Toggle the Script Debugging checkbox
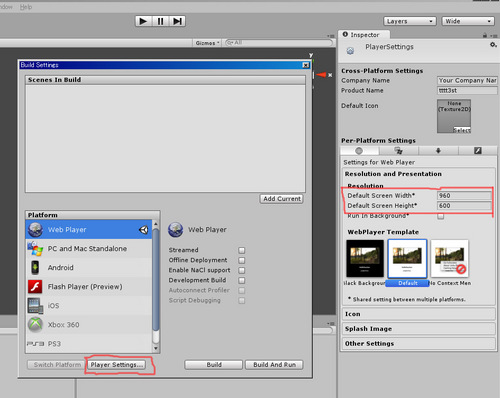The image size is (500, 398). (242, 301)
